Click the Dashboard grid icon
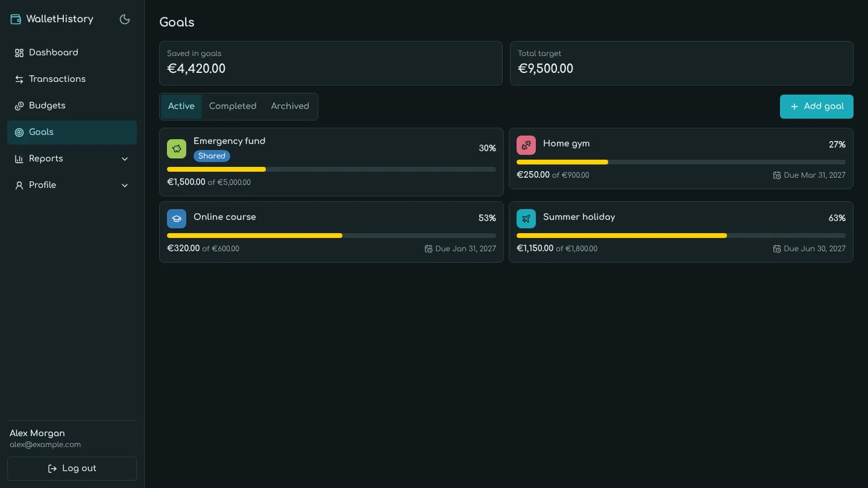868x488 pixels. click(x=19, y=53)
